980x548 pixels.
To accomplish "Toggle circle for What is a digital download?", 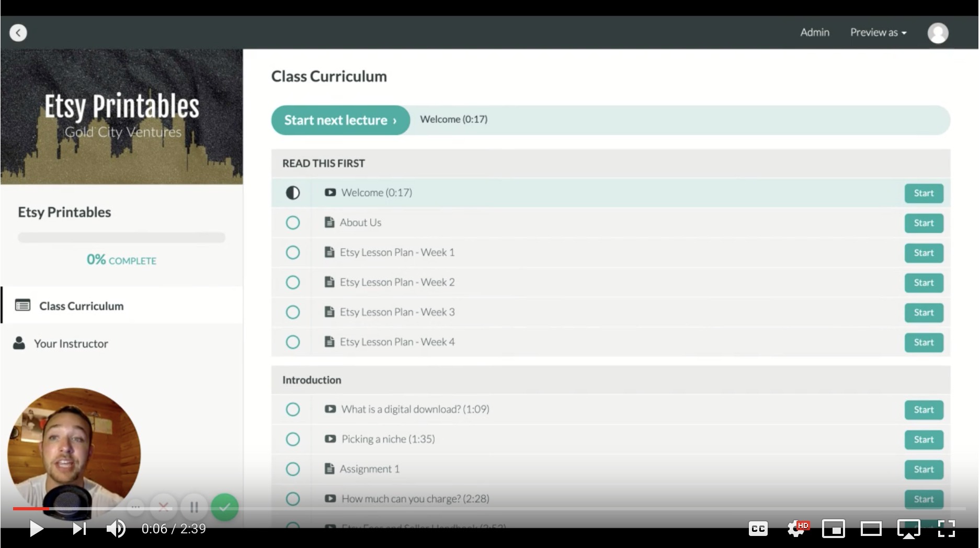I will click(293, 409).
